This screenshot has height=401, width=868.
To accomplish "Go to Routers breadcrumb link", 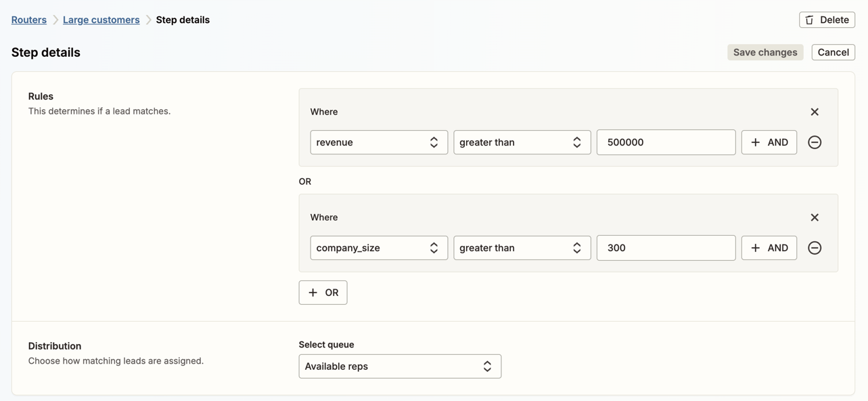I will click(x=29, y=20).
